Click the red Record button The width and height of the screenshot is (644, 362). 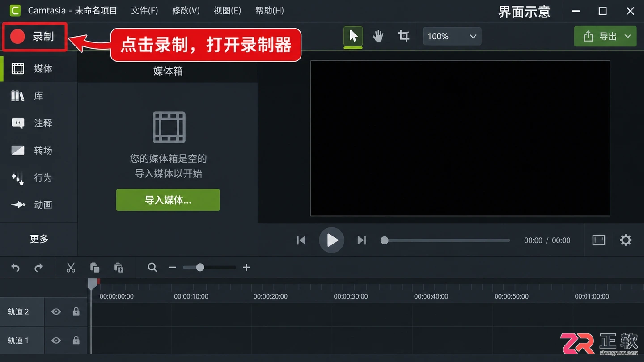(x=35, y=37)
